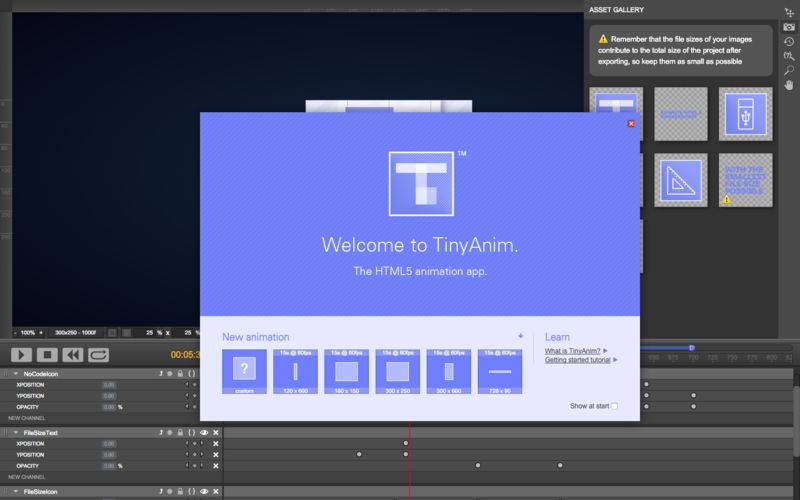The image size is (800, 500).
Task: Click the TinyAnim logo in the welcome dialog
Action: tap(421, 184)
